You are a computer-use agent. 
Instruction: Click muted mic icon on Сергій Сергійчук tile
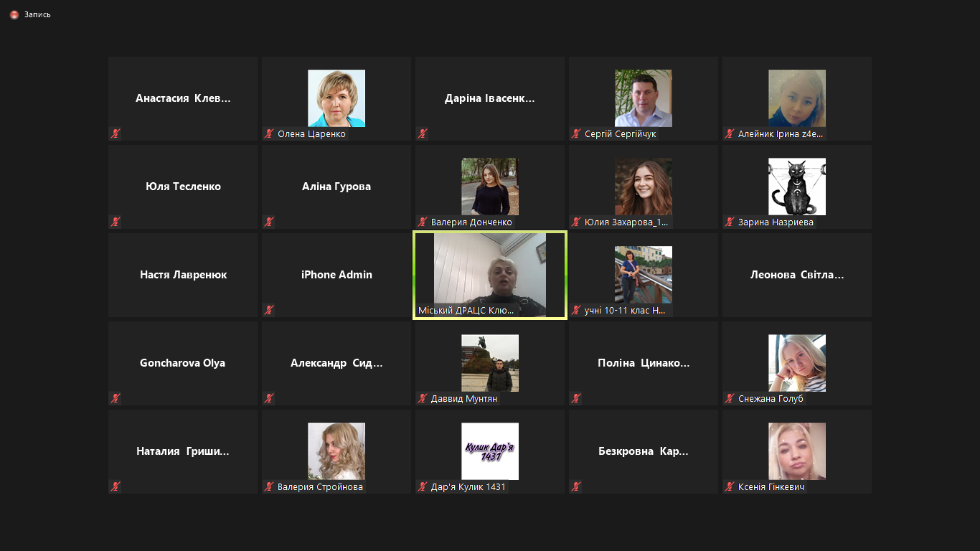(576, 133)
